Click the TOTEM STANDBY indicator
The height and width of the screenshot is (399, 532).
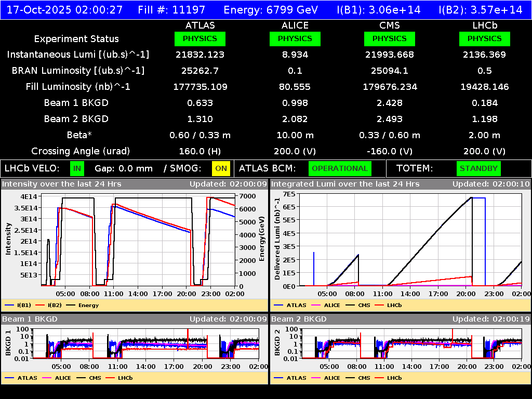click(x=478, y=168)
